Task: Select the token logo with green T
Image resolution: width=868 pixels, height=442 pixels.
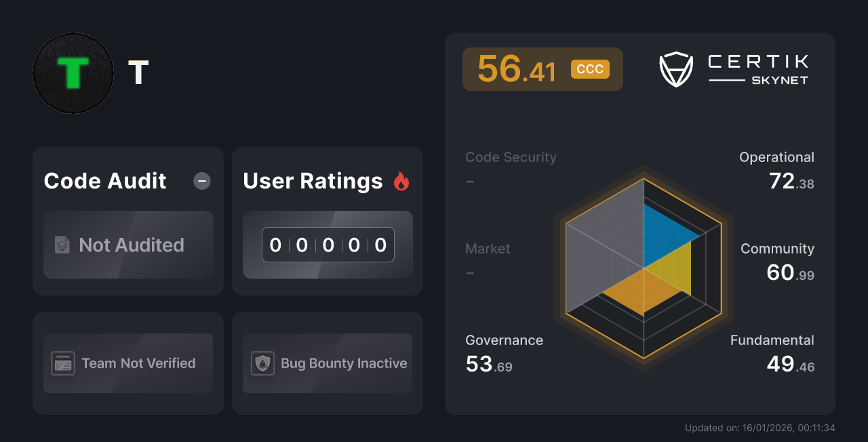Action: pos(73,73)
